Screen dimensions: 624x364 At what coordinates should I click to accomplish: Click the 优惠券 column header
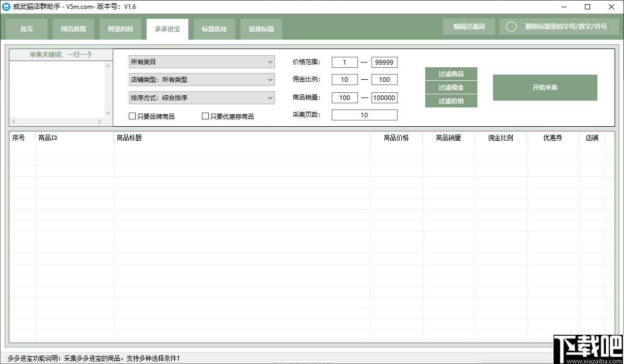[553, 138]
